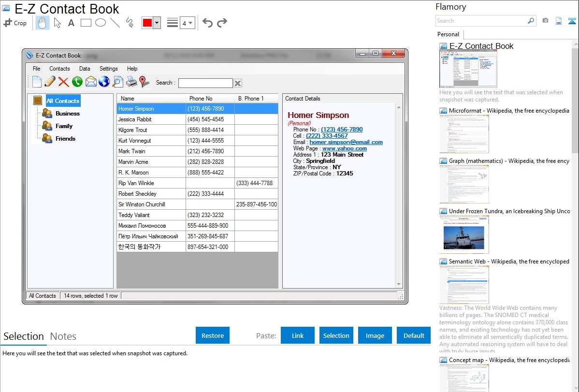Click the Contact Details scroll down arrow
Image resolution: width=579 pixels, height=392 pixels.
399,284
